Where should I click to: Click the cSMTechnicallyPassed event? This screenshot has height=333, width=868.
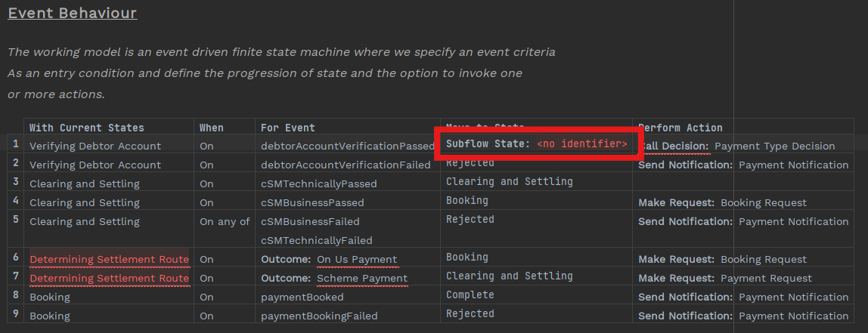(x=318, y=183)
